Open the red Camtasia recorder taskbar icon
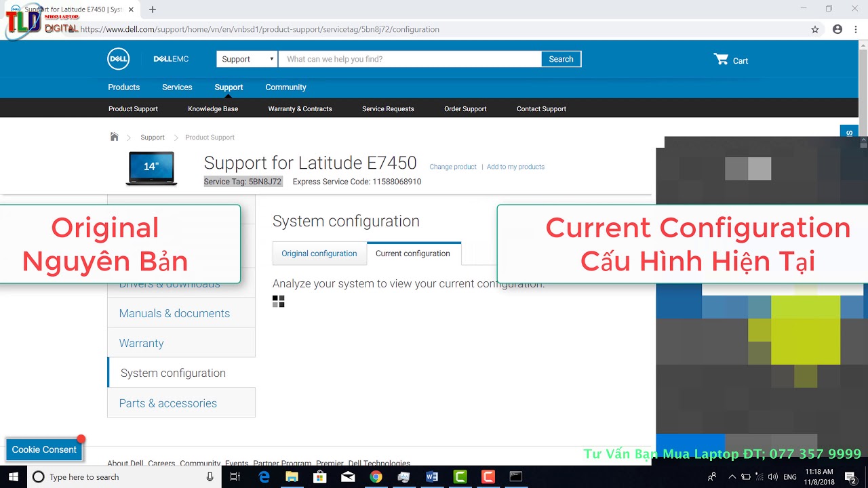Viewport: 868px width, 488px height. pyautogui.click(x=488, y=476)
